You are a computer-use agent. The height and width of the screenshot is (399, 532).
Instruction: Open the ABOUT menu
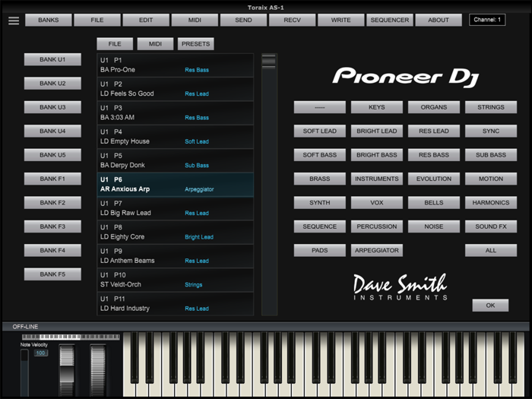tap(439, 20)
